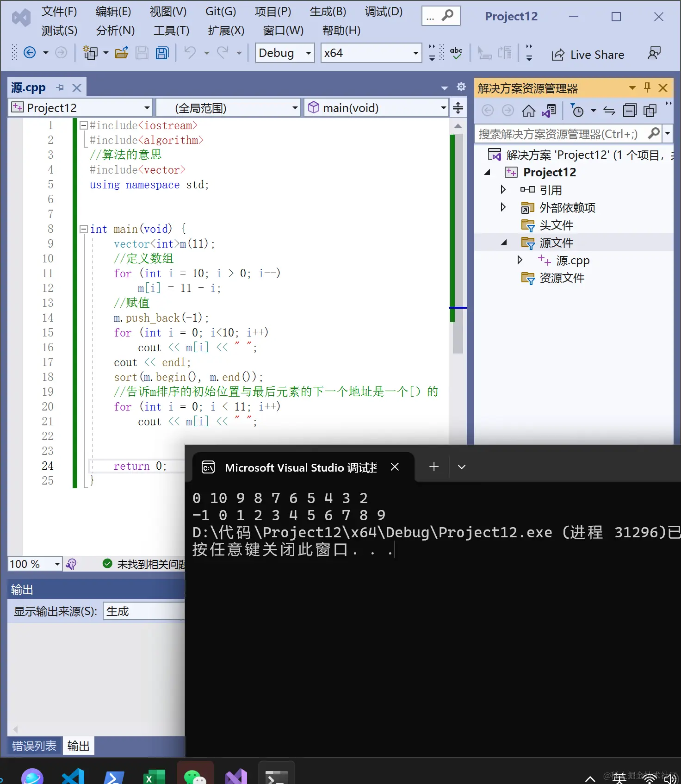Click the Undo arrow icon
681x784 pixels.
point(190,53)
